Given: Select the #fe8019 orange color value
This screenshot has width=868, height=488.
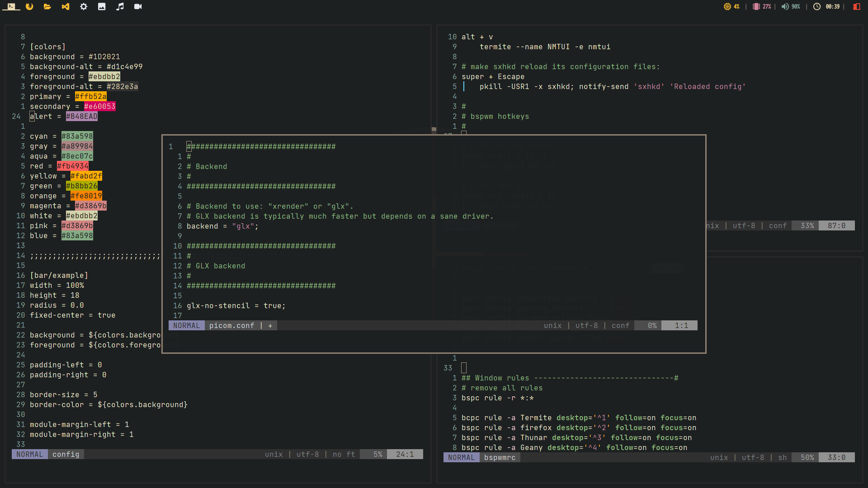Looking at the screenshot, I should [x=86, y=196].
